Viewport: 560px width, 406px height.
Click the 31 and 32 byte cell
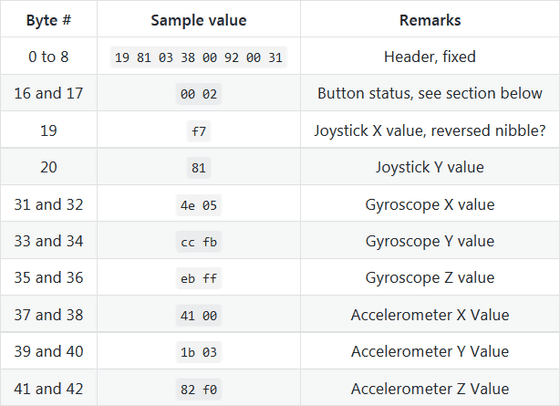click(49, 205)
